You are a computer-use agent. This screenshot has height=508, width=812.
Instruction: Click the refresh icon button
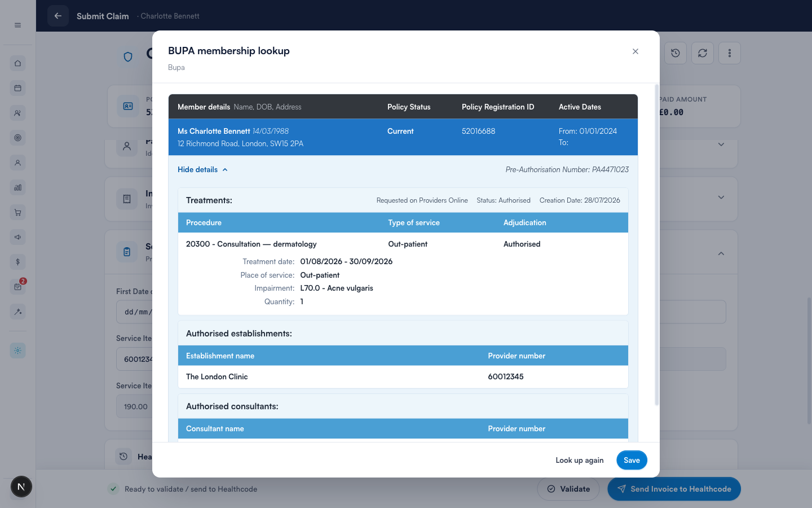point(703,53)
